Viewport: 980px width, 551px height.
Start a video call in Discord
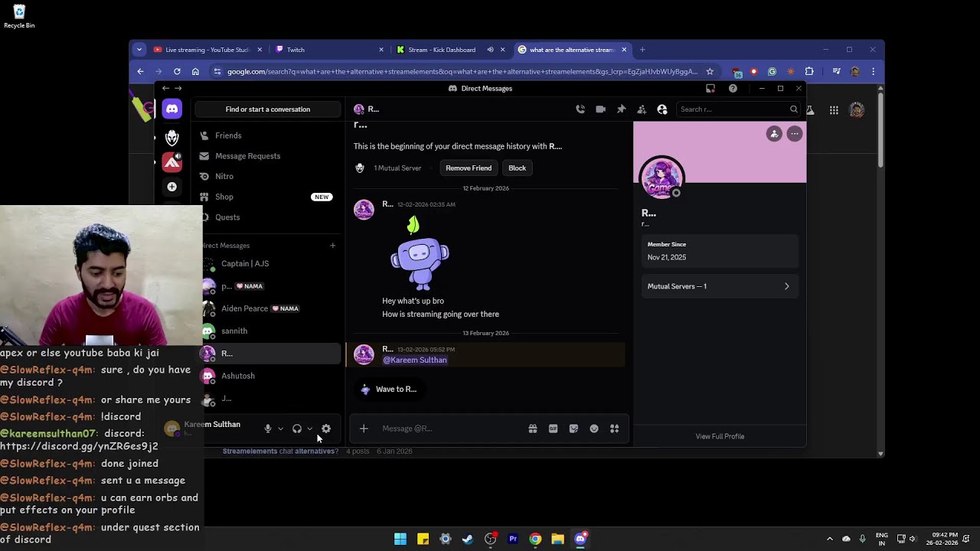click(601, 109)
